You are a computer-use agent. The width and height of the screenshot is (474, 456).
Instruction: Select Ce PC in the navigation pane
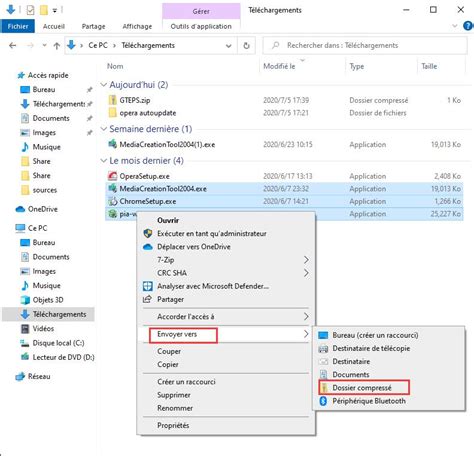(x=37, y=228)
